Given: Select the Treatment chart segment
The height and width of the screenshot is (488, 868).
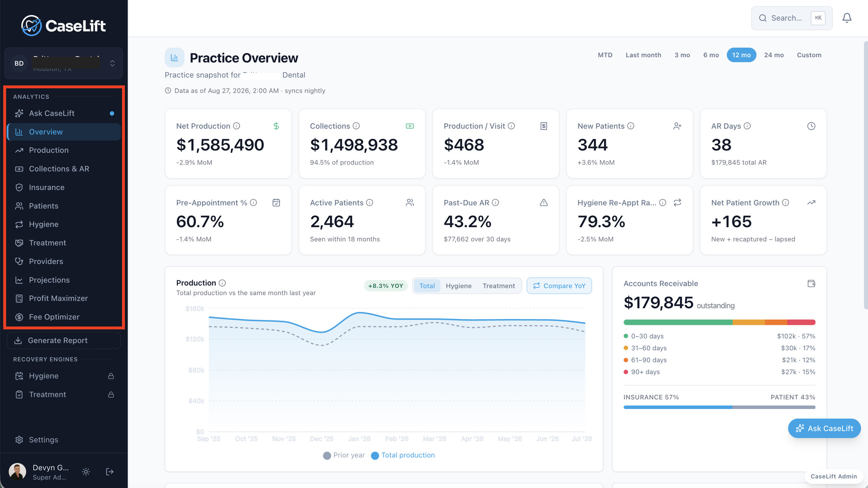Looking at the screenshot, I should tap(498, 286).
